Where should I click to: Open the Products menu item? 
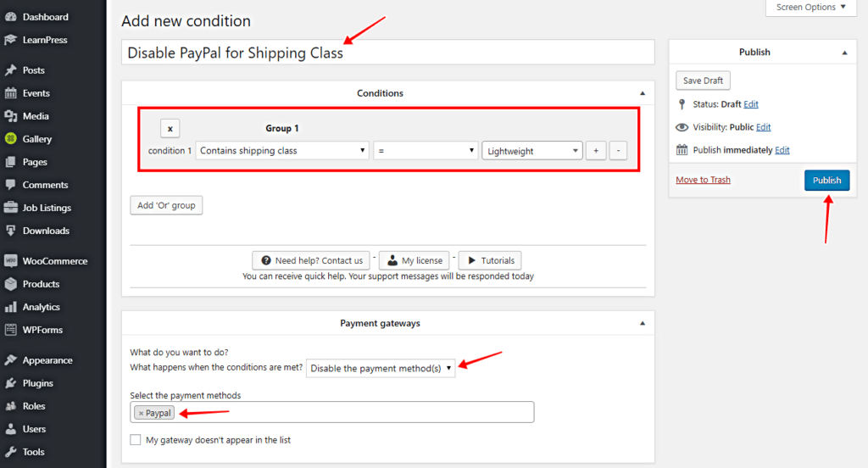tap(41, 284)
